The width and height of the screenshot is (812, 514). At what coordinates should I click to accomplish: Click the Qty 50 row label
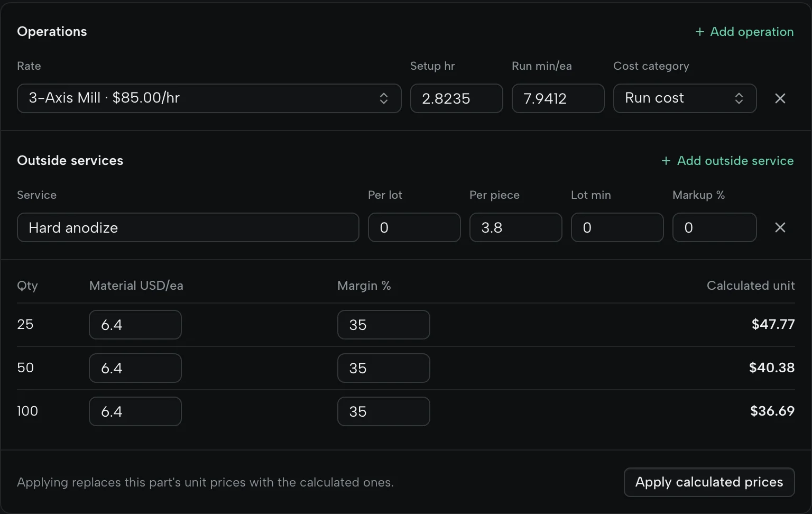click(x=25, y=368)
